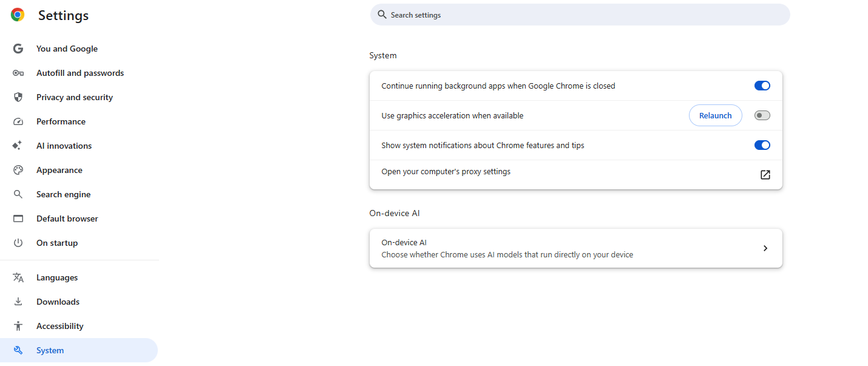The width and height of the screenshot is (868, 366).
Task: Click the sparkle icon for AI innovations
Action: (x=18, y=146)
